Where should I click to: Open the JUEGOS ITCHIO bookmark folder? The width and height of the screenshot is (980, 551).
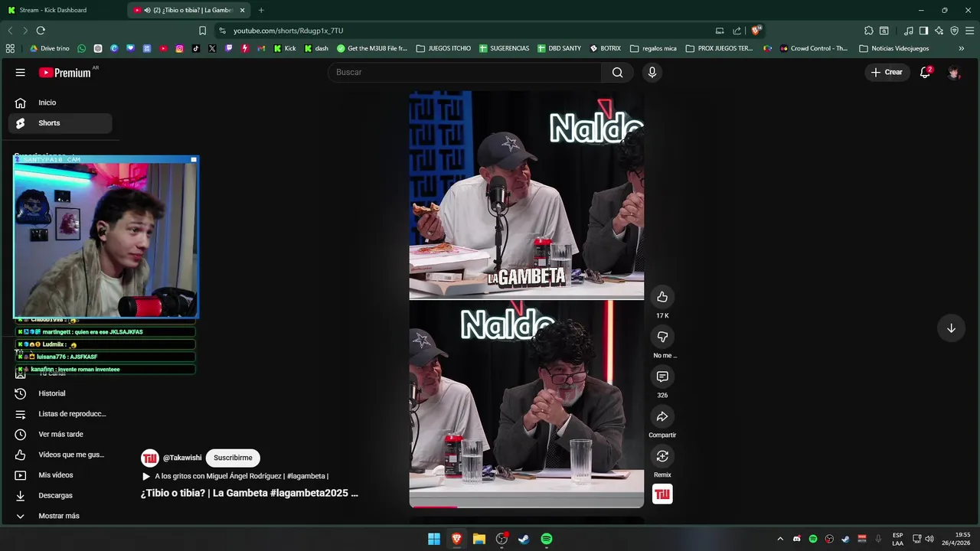443,48
